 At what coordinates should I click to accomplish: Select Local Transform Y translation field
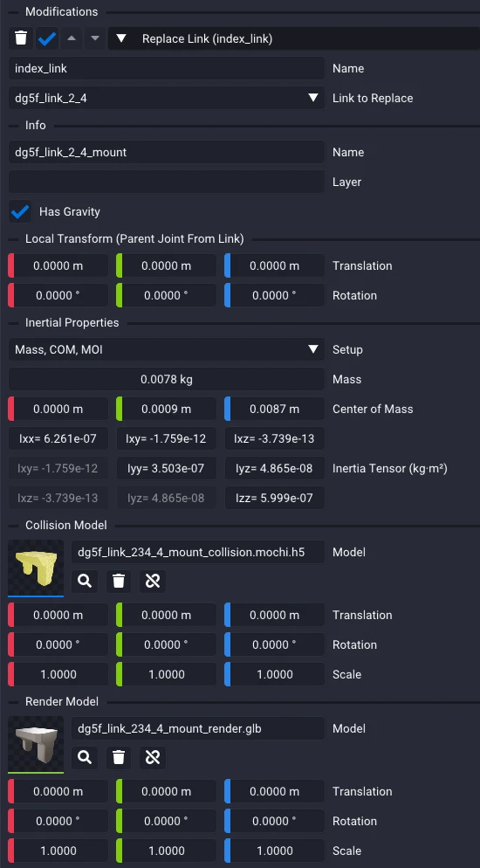coord(166,265)
